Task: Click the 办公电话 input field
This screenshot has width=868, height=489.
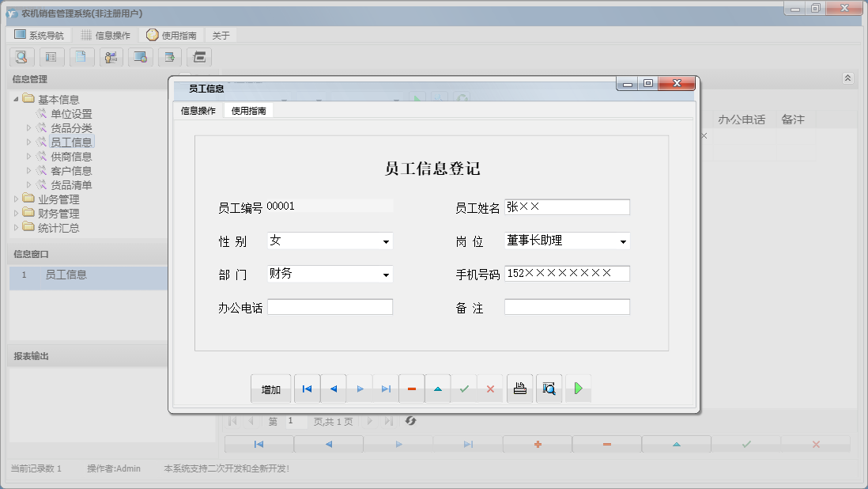Action: click(330, 306)
